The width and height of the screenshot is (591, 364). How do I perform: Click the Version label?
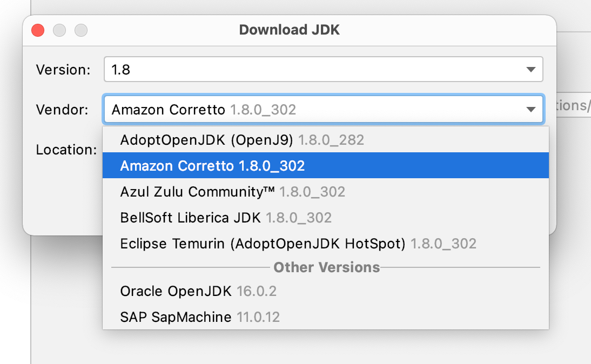(63, 70)
